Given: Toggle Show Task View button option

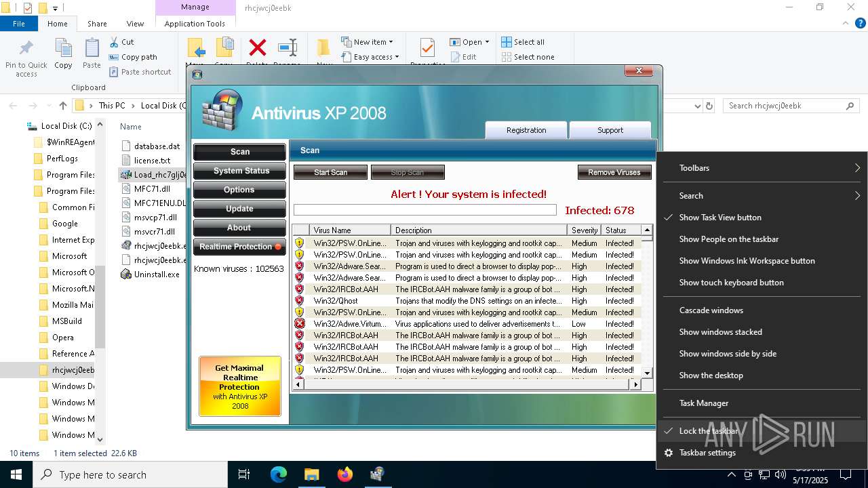Looking at the screenshot, I should point(761,218).
